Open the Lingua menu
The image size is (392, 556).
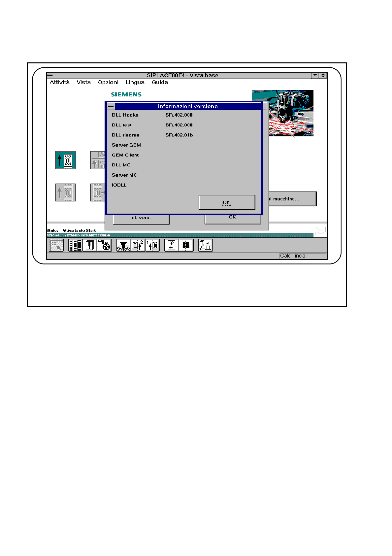click(x=135, y=82)
